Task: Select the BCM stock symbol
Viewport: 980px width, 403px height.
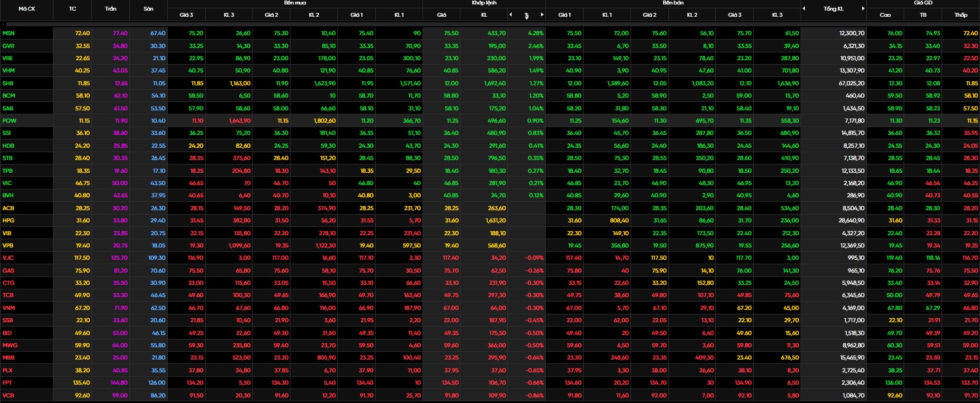Action: (8, 96)
